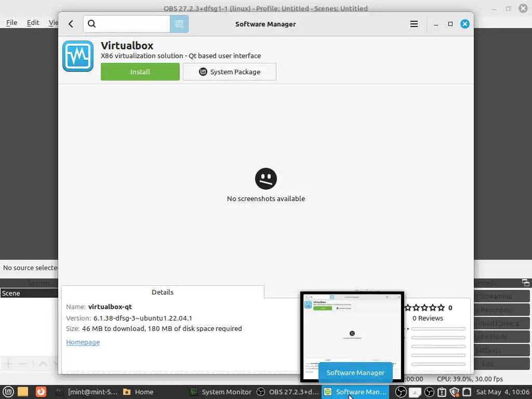Install the Virtualbox package
This screenshot has width=532, height=399.
(x=140, y=72)
